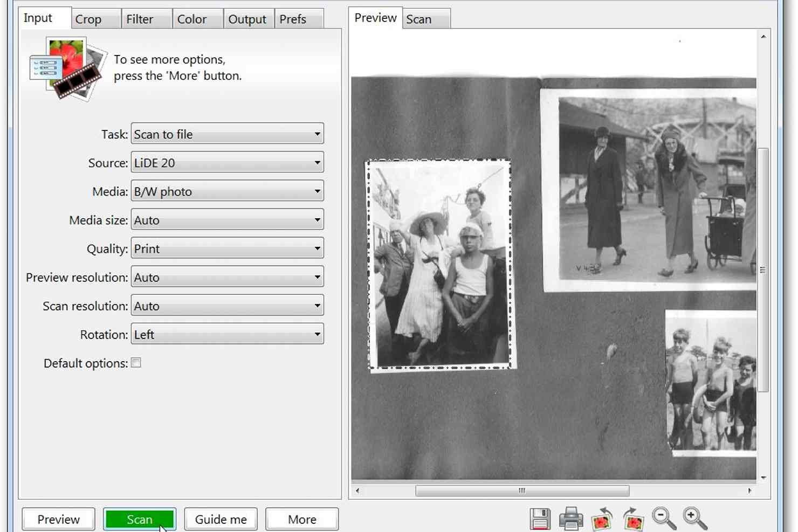
Task: Click the printer icon
Action: tap(571, 519)
